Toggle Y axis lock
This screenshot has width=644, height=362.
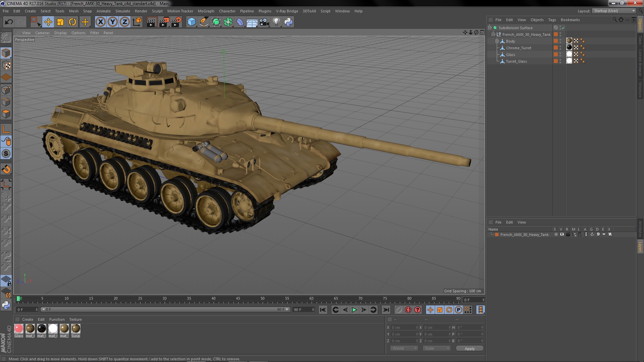pyautogui.click(x=113, y=22)
